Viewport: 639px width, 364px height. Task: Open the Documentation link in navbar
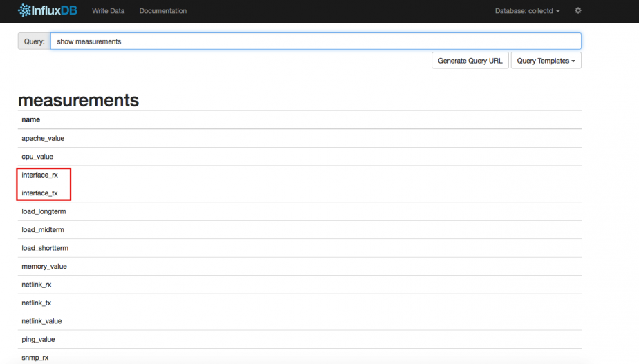[163, 11]
